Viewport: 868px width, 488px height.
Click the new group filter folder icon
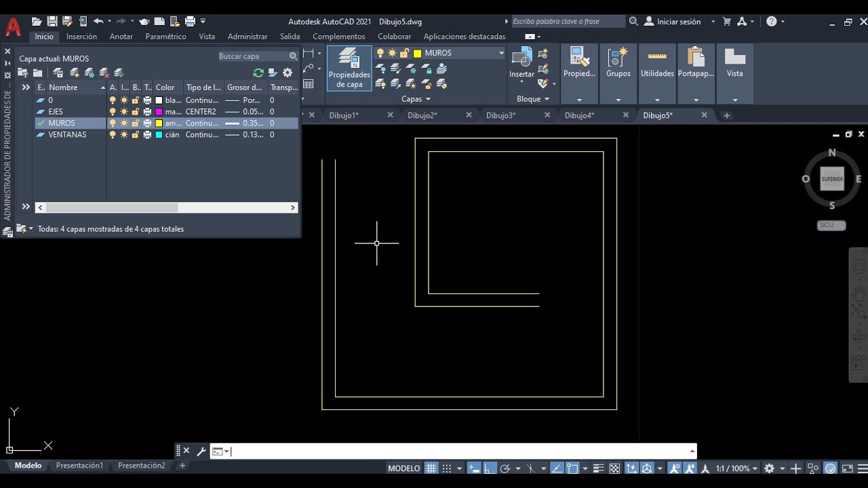click(38, 73)
